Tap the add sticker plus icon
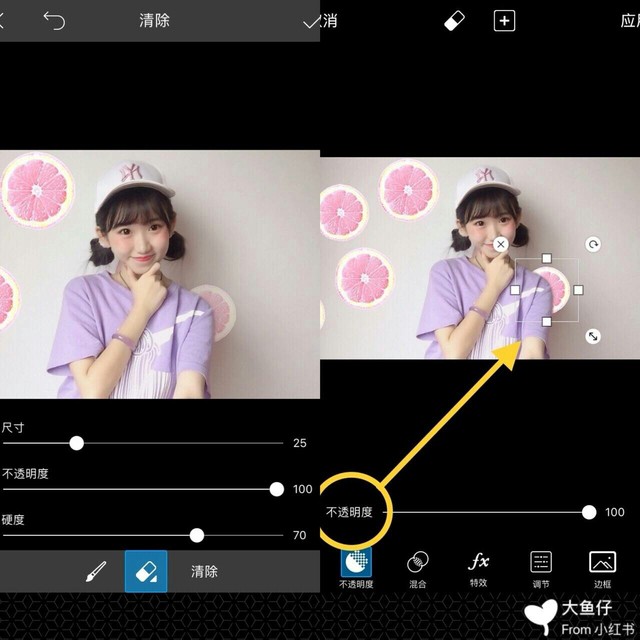Screen dimensions: 640x640 click(x=504, y=21)
